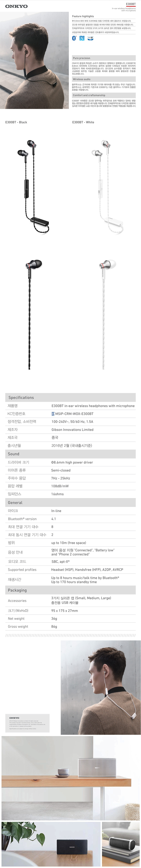Click the Specifications section header
The height and width of the screenshot is (868, 141).
pos(21,398)
